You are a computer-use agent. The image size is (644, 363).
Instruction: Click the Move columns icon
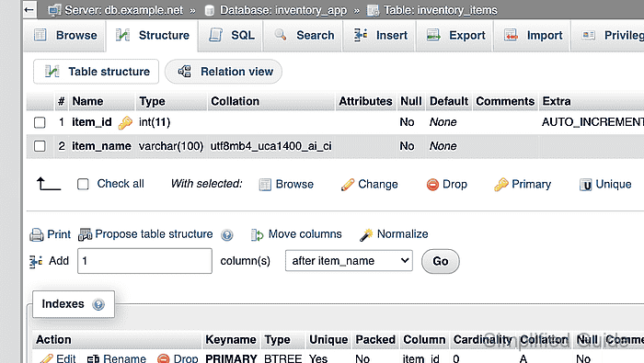(257, 234)
